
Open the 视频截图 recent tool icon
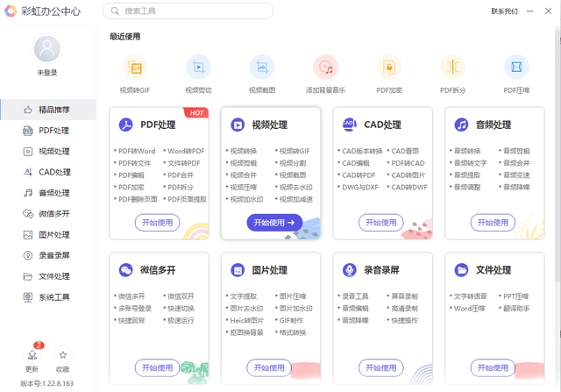coord(262,67)
